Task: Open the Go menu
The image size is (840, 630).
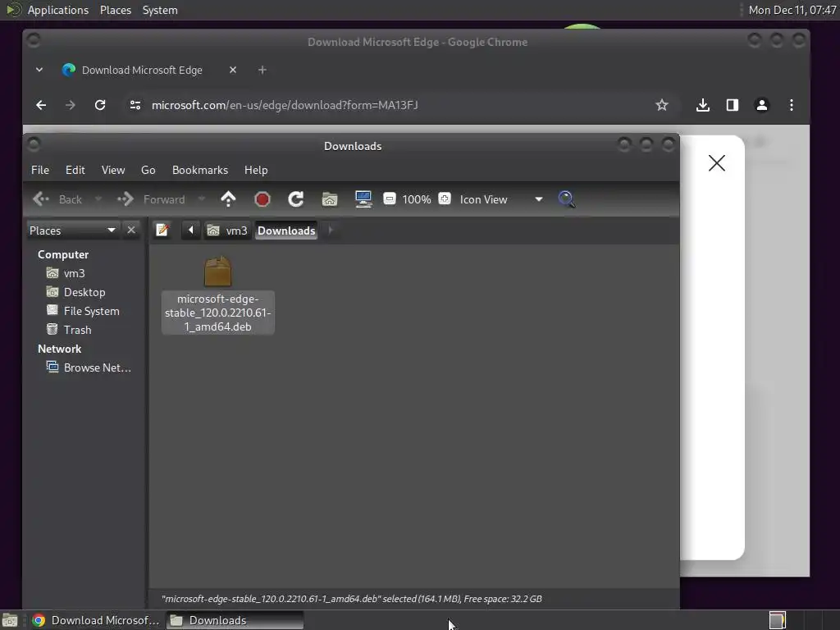Action: pos(148,170)
